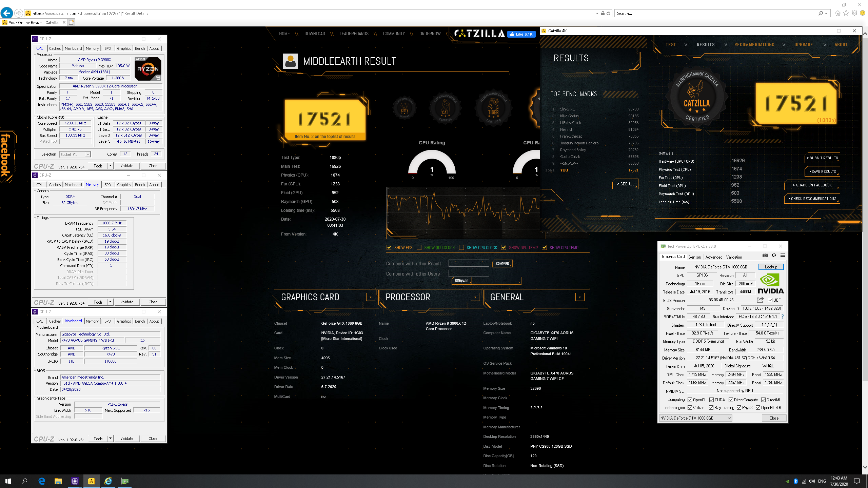Screen dimensions: 868x488
Task: Click the Lookup button in GPU-Z
Action: click(771, 267)
